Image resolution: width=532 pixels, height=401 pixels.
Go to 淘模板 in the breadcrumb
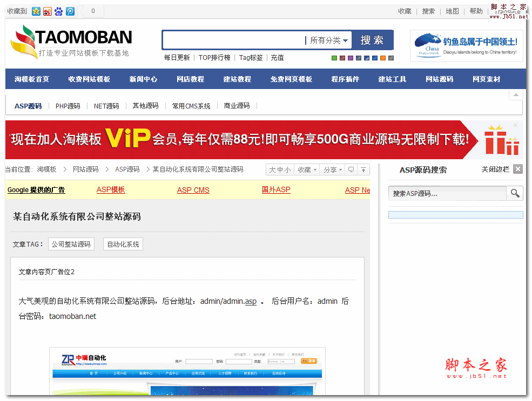(47, 169)
